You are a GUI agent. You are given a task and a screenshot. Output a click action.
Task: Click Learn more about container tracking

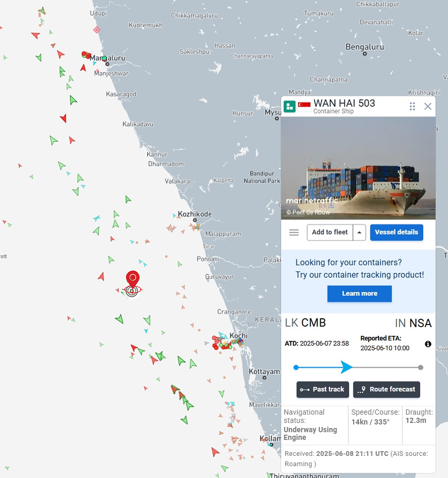360,293
